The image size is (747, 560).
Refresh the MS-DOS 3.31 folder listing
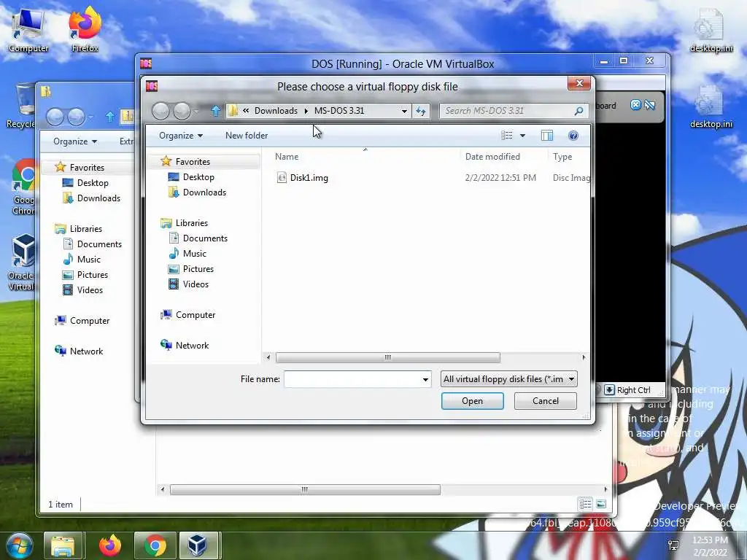click(421, 111)
